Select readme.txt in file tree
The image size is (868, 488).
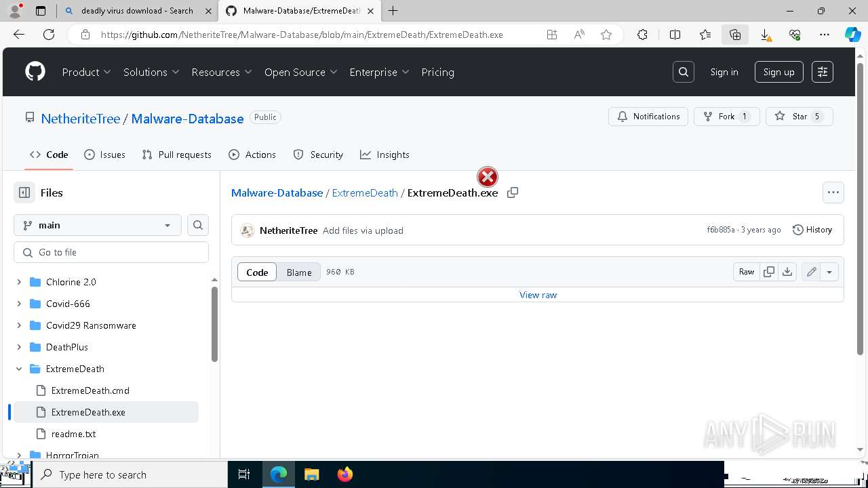point(73,434)
